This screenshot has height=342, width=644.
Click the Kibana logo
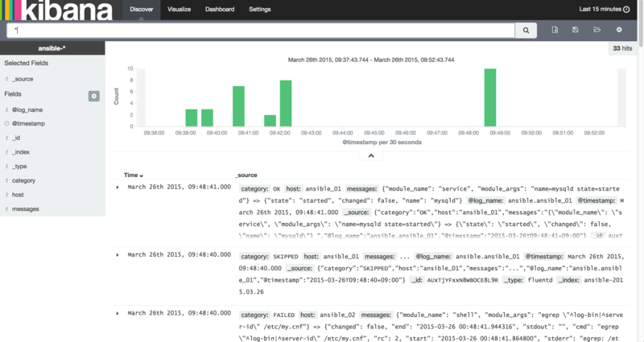(57, 10)
